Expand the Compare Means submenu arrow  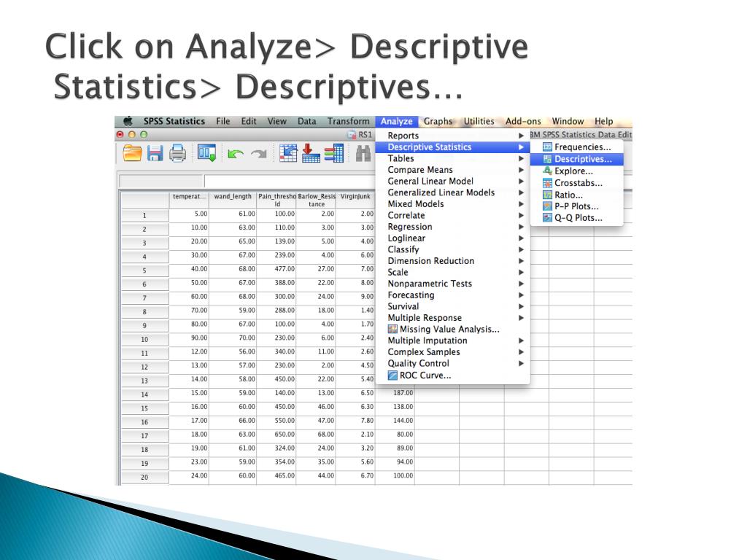click(521, 170)
